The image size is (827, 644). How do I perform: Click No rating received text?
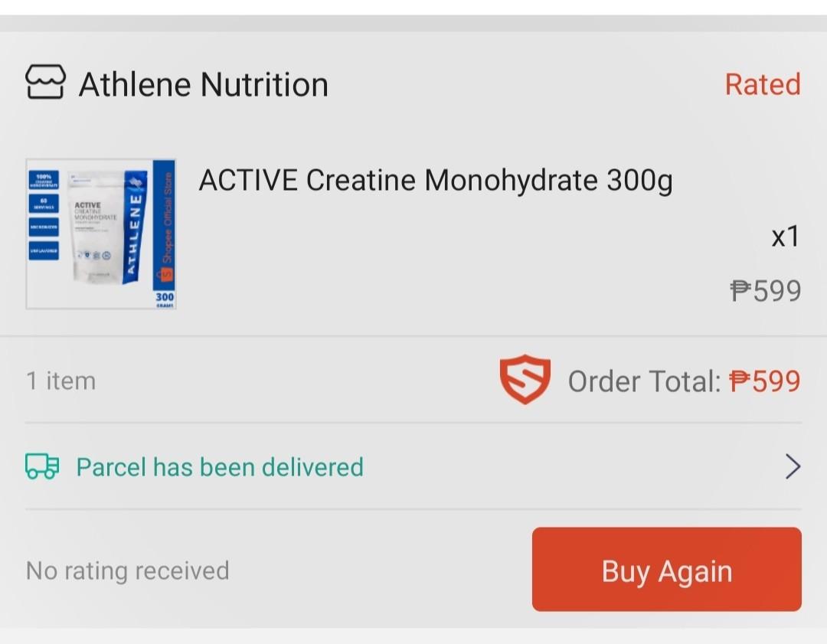(x=126, y=570)
